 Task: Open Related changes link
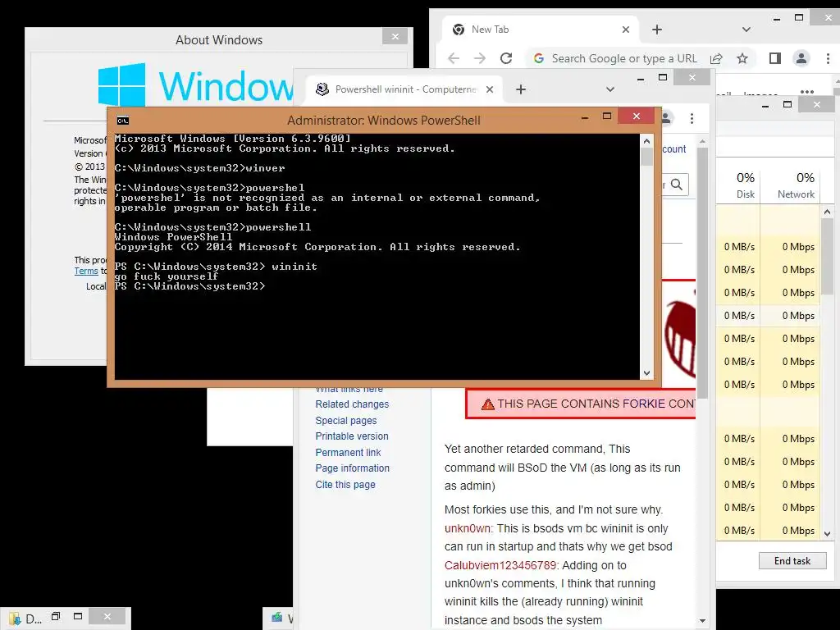pos(352,404)
